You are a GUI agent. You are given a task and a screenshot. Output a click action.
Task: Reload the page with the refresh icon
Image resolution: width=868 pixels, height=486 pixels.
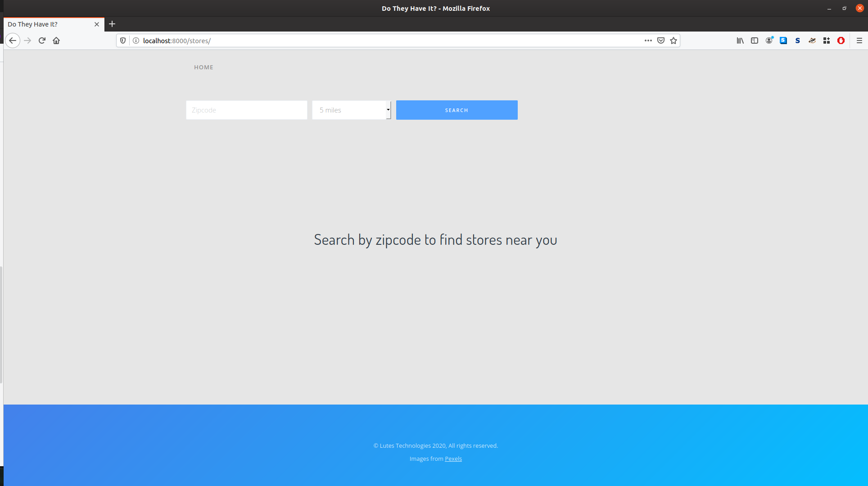coord(42,40)
